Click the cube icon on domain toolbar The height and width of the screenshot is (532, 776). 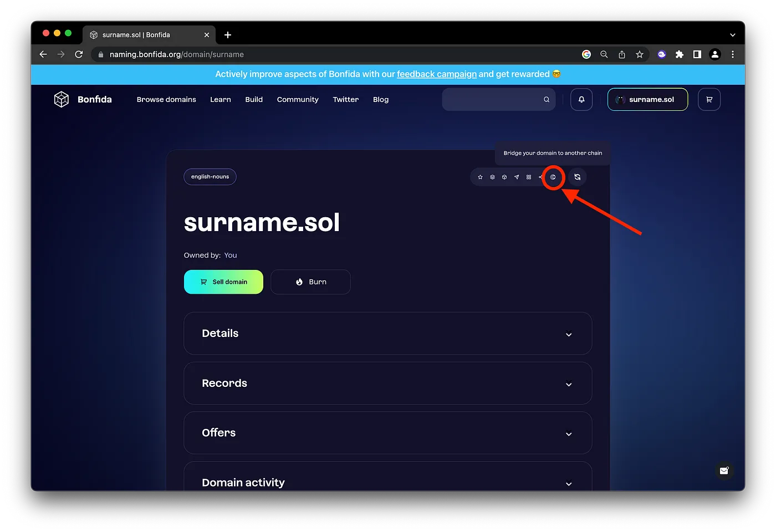coord(504,177)
